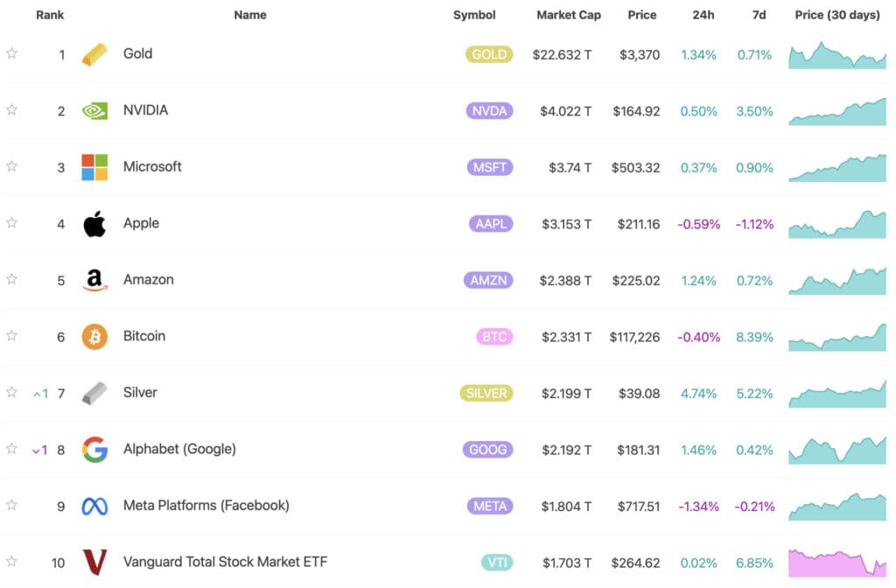Click the Price (30 days) column header
Screen dimensions: 896x588
837,15
